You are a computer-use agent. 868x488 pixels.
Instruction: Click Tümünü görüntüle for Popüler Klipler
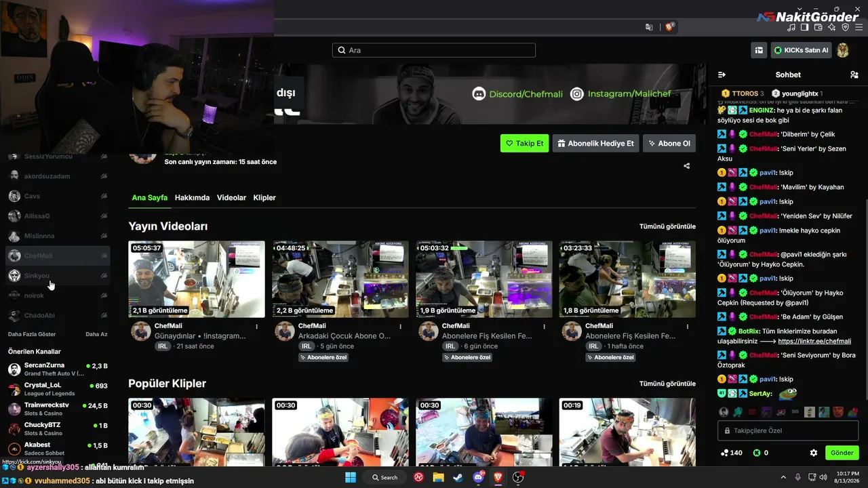point(667,384)
